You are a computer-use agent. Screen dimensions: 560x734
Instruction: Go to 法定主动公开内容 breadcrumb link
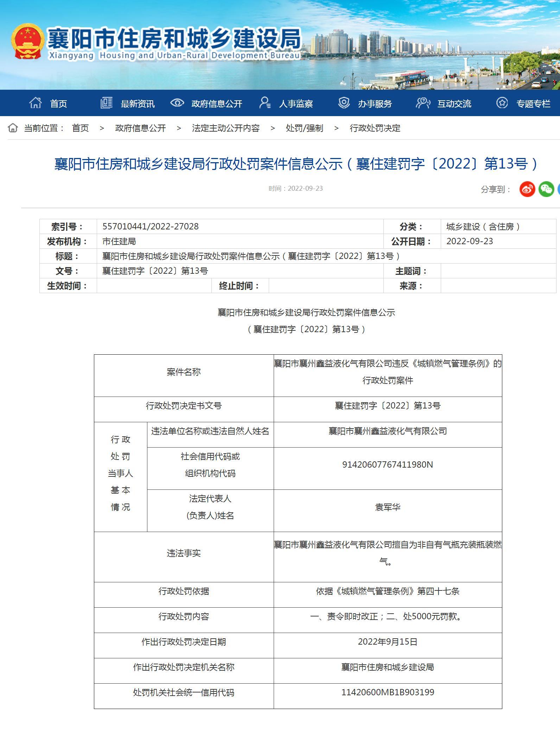pos(226,128)
